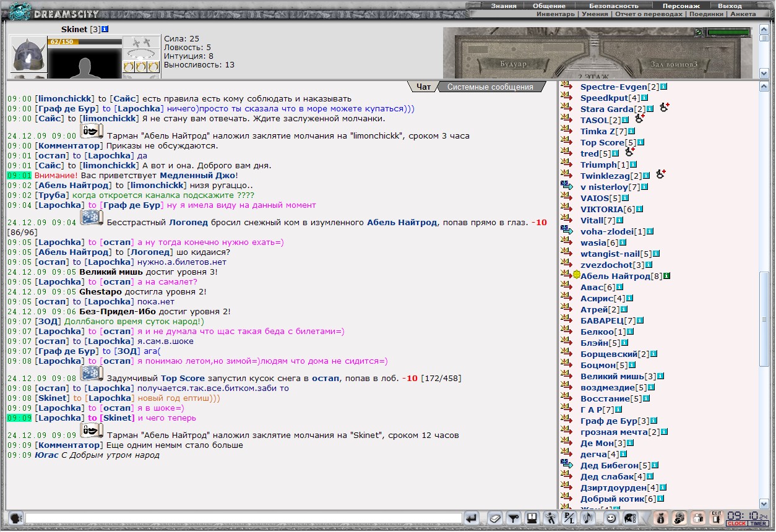Click the chat message input field
The width and height of the screenshot is (776, 532).
tap(244, 518)
